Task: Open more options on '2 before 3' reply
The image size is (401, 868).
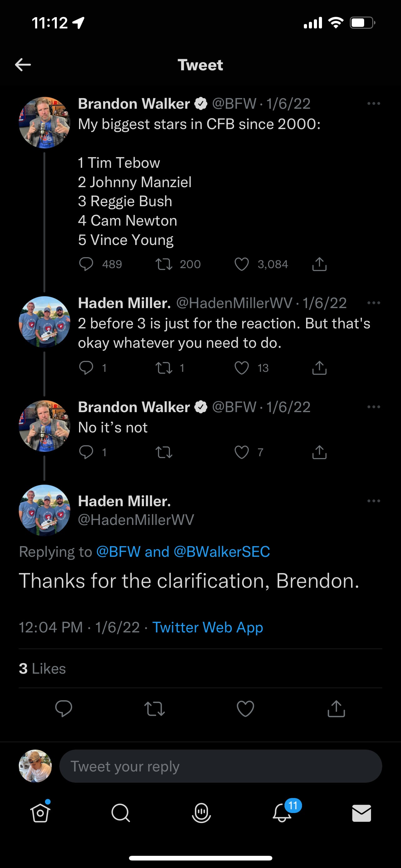Action: click(x=374, y=302)
